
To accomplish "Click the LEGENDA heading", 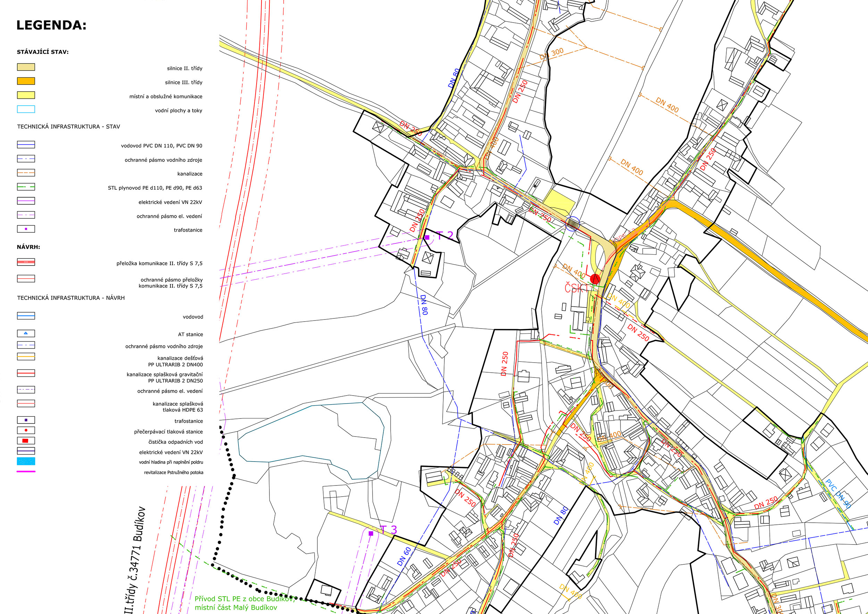I will pyautogui.click(x=51, y=25).
